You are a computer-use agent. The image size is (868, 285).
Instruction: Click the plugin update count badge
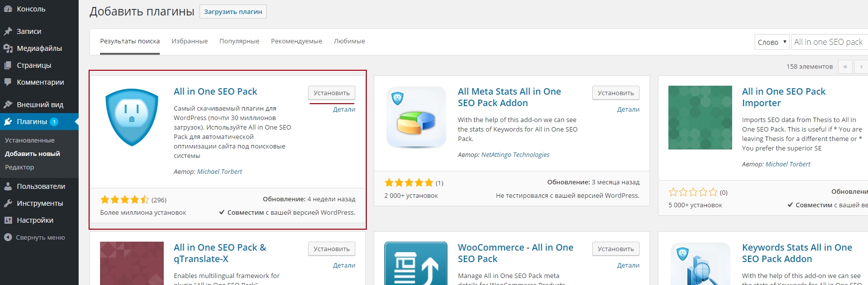[x=54, y=122]
